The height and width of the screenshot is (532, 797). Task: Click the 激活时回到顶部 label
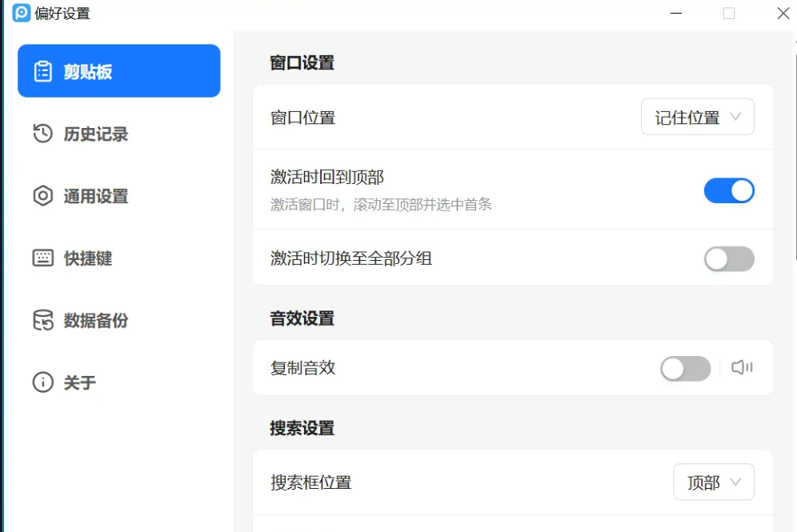coord(326,177)
